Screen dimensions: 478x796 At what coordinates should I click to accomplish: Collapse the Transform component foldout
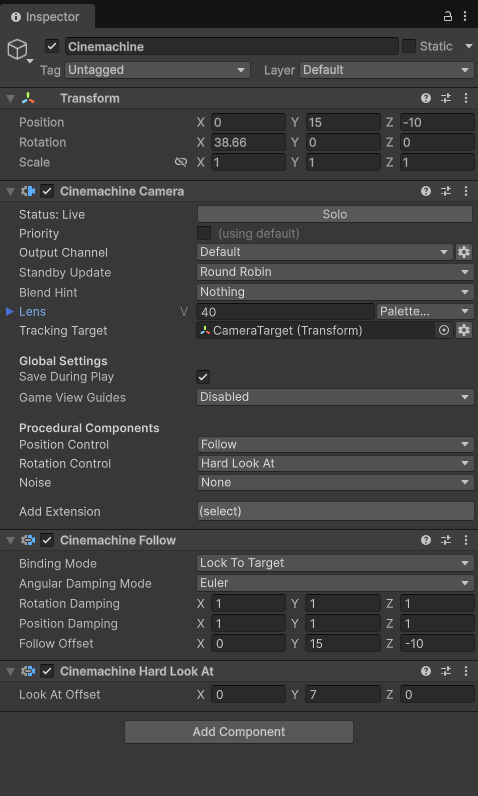(x=10, y=98)
